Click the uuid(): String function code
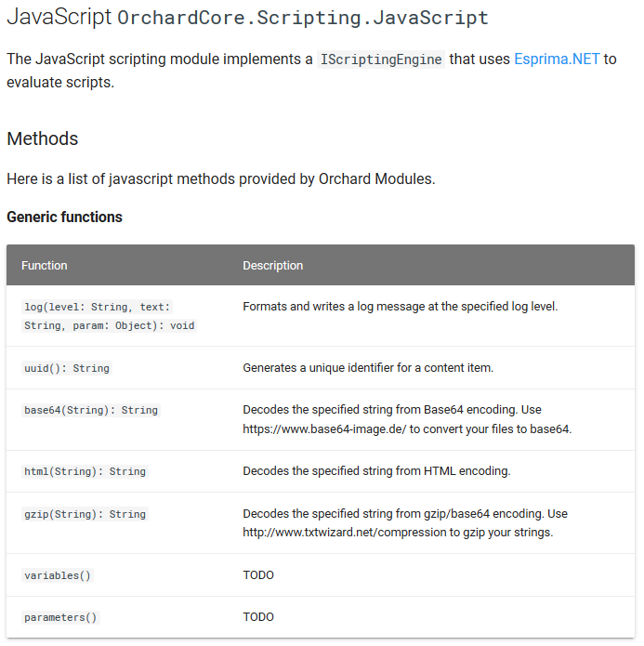Image resolution: width=644 pixels, height=646 pixels. click(x=67, y=368)
